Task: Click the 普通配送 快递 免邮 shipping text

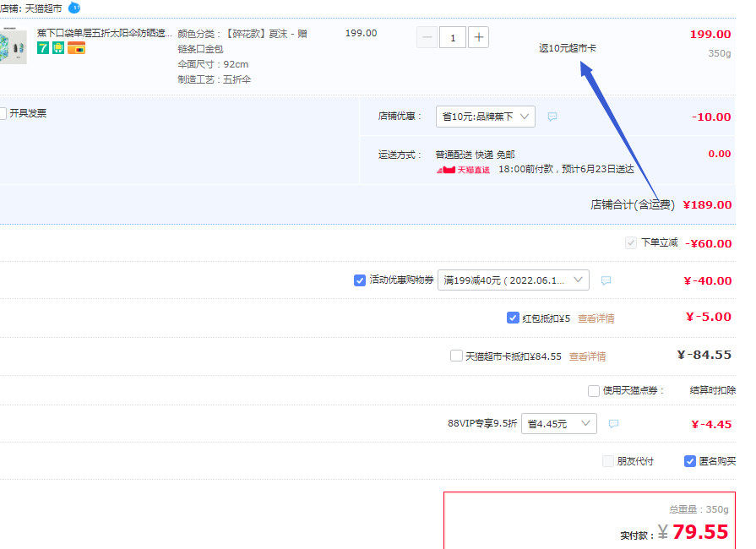Action: point(475,155)
